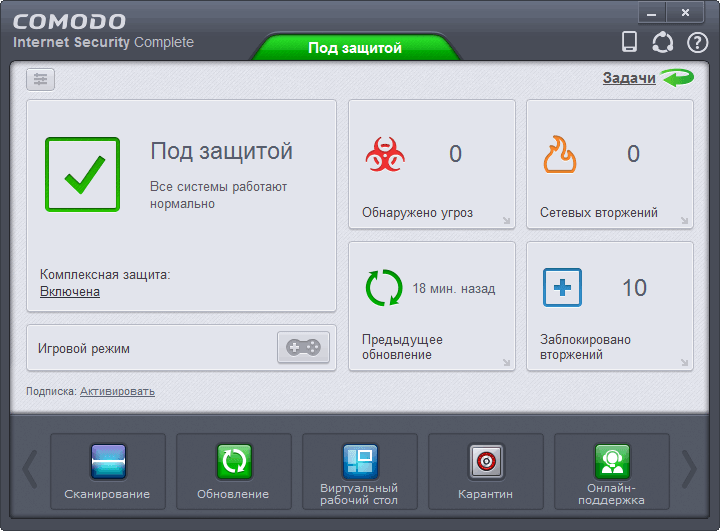
Task: Click the network intrusions count 0
Action: [633, 154]
